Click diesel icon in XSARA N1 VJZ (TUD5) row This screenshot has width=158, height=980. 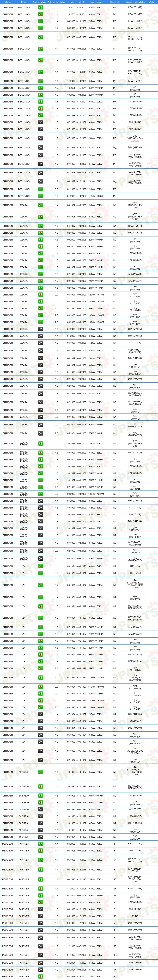(40, 343)
